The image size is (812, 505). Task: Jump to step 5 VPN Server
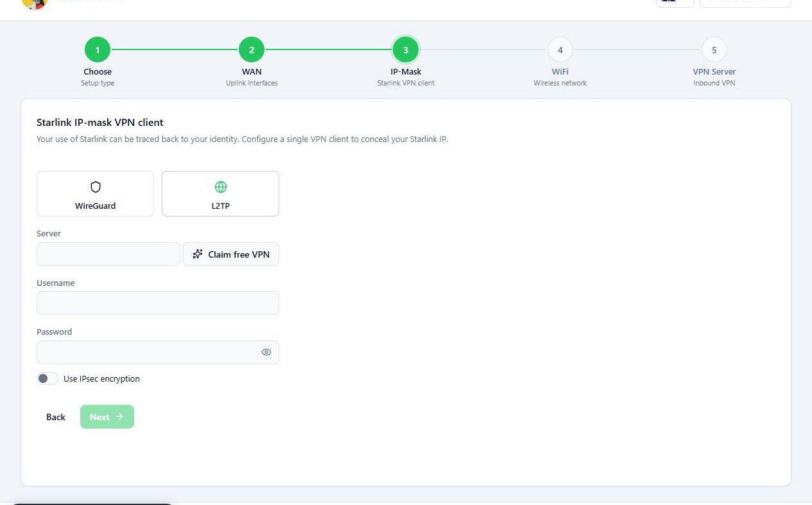tap(714, 49)
